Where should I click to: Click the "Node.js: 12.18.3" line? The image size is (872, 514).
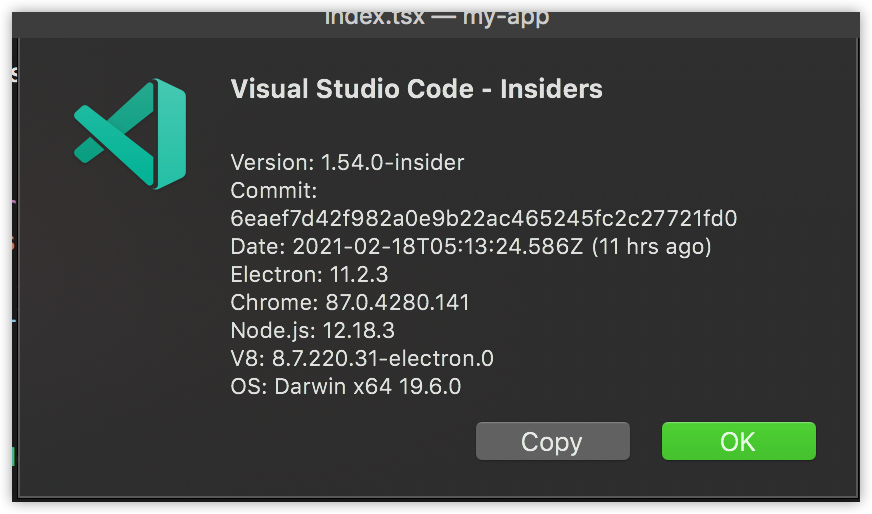click(x=313, y=330)
